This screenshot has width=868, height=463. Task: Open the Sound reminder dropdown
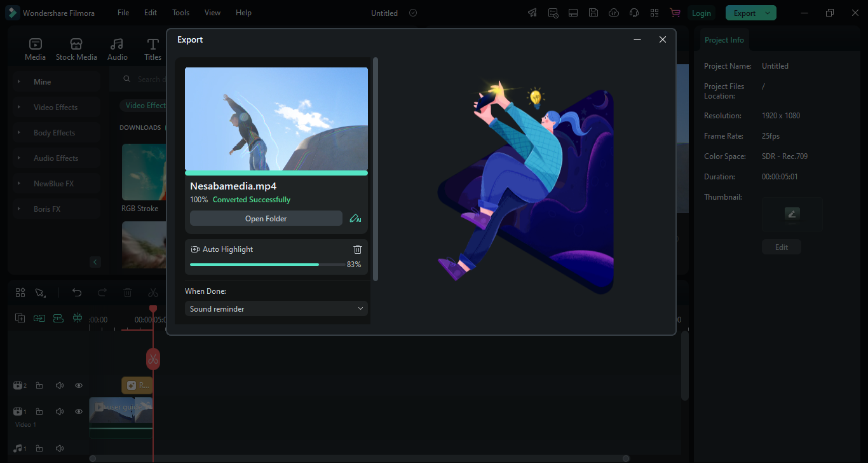coord(276,309)
